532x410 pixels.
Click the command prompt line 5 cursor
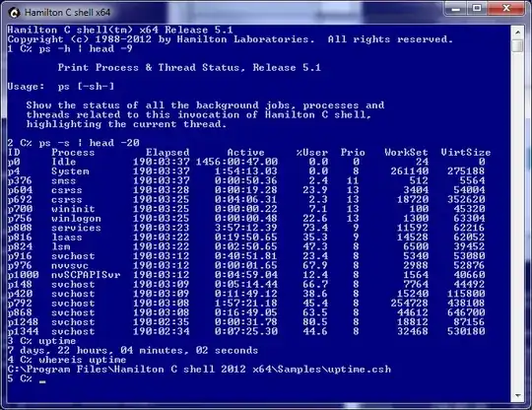tap(42, 382)
